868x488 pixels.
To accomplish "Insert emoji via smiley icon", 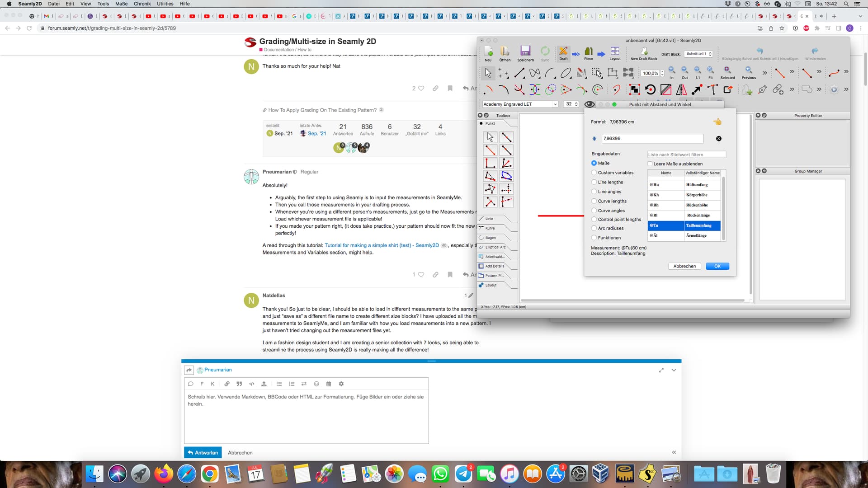I will [316, 384].
